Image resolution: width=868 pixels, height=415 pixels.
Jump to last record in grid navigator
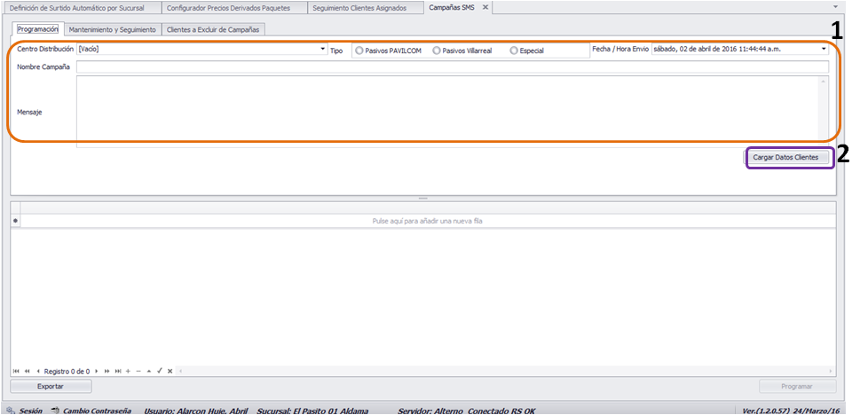pos(118,372)
